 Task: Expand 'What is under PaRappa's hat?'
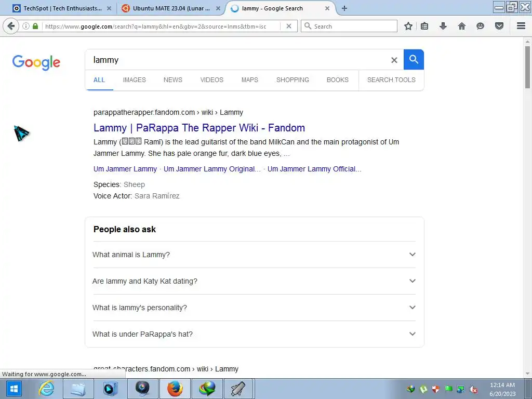coord(254,334)
